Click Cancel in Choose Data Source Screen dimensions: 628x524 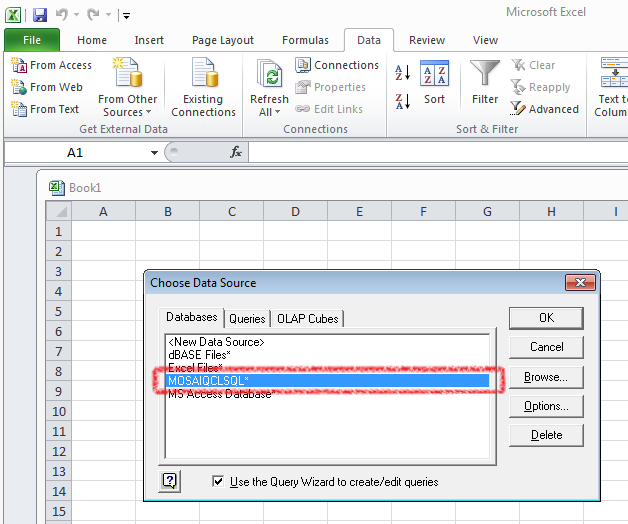tap(546, 347)
